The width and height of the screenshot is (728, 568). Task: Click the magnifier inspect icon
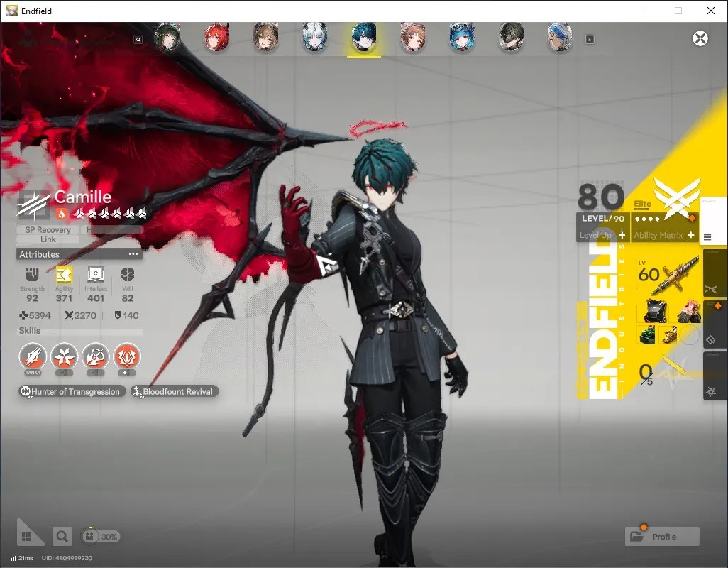pyautogui.click(x=62, y=537)
